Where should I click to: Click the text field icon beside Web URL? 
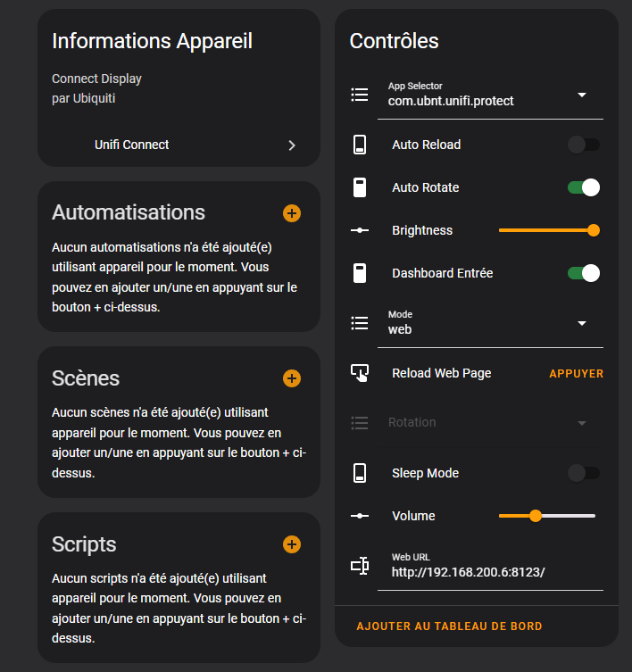pos(360,565)
